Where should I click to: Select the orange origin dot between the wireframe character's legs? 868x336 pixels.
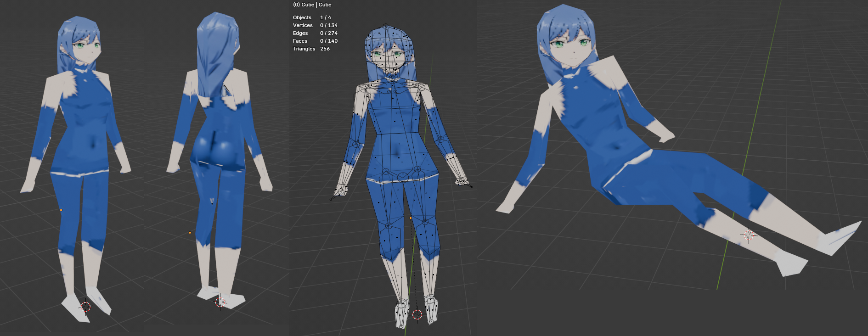coord(411,218)
